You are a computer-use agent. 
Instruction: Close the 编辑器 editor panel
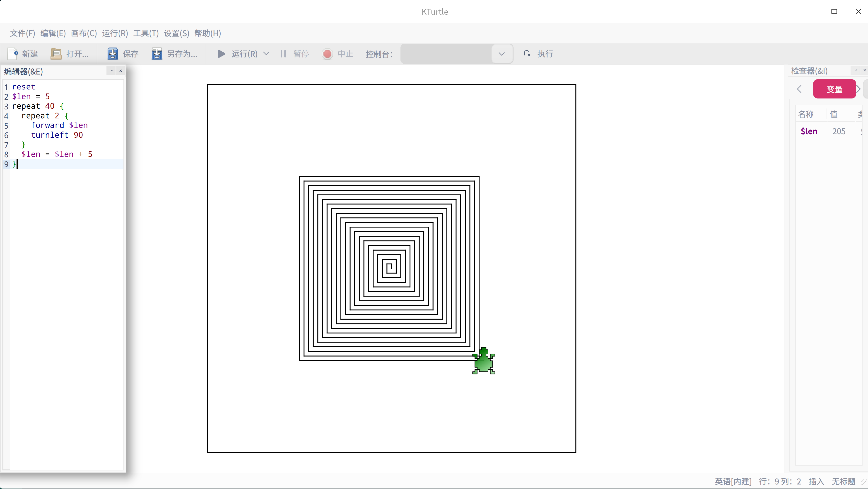coord(121,71)
